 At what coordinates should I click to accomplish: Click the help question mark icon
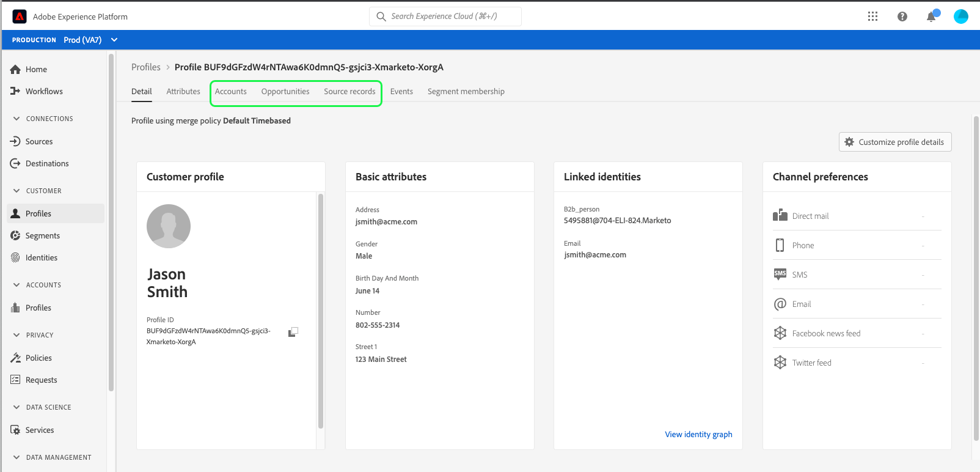pyautogui.click(x=902, y=17)
